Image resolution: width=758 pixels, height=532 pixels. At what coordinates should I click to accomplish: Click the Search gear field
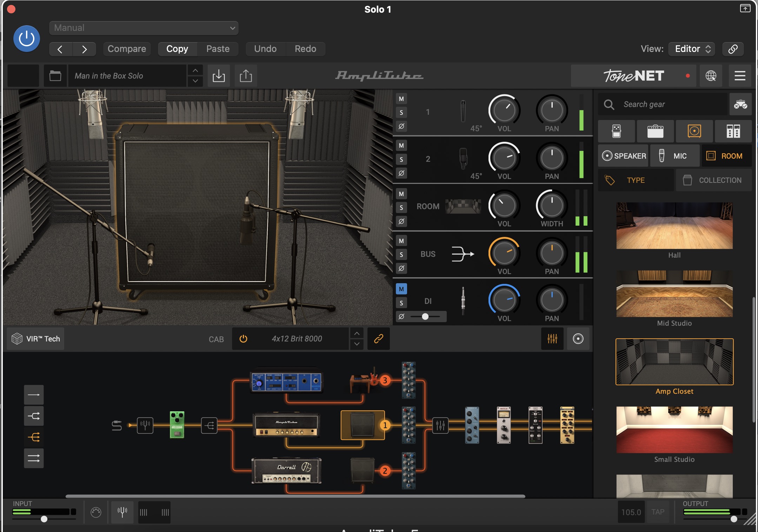[663, 105]
